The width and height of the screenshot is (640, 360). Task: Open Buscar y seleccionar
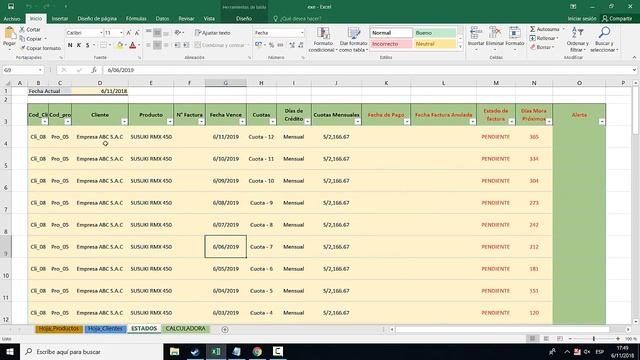point(604,40)
